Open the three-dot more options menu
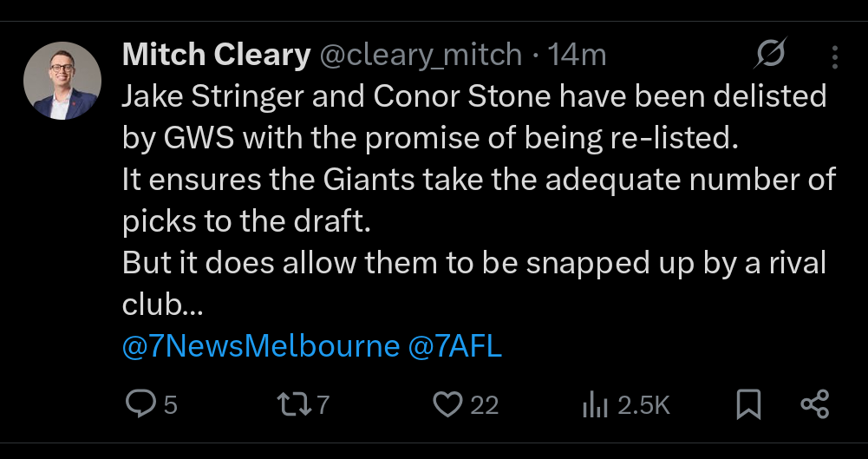Screen dimensions: 868x459 pyautogui.click(x=834, y=57)
